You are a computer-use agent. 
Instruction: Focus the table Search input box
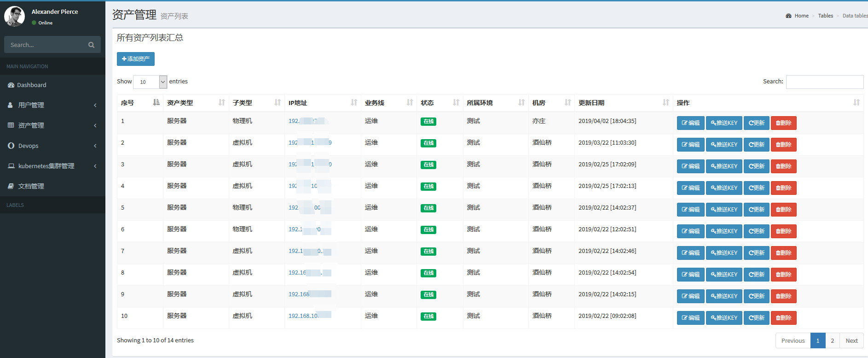pos(825,82)
